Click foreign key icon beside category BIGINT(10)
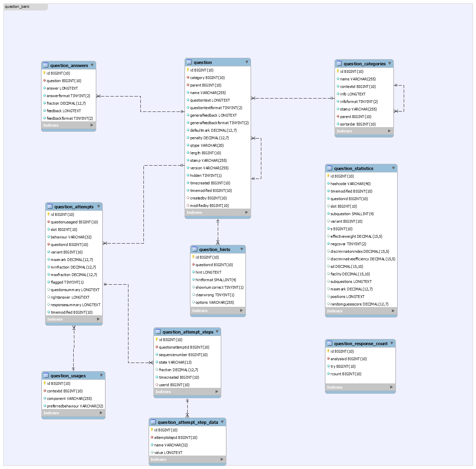476x469 pixels. click(x=188, y=77)
